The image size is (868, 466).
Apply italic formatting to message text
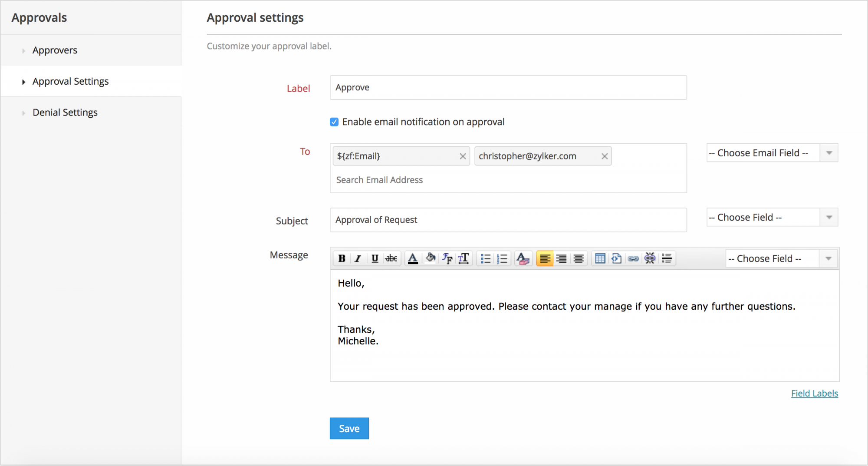(x=358, y=259)
